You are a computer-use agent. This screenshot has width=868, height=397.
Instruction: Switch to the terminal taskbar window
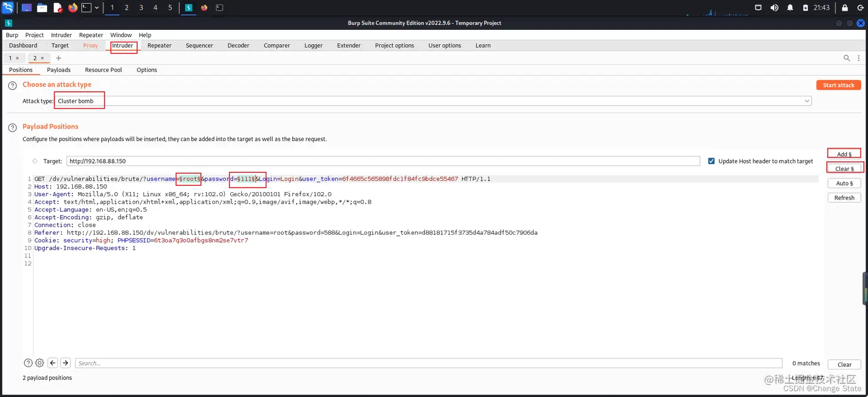[219, 7]
